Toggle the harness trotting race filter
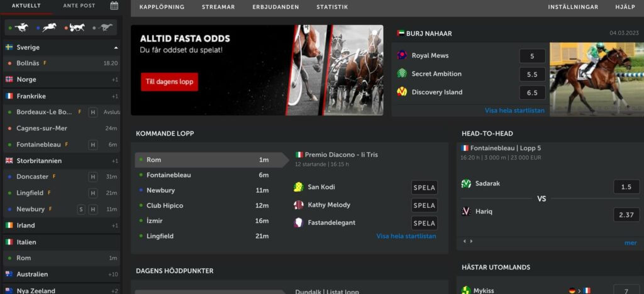Screen dimensions: 644x294 75,28
